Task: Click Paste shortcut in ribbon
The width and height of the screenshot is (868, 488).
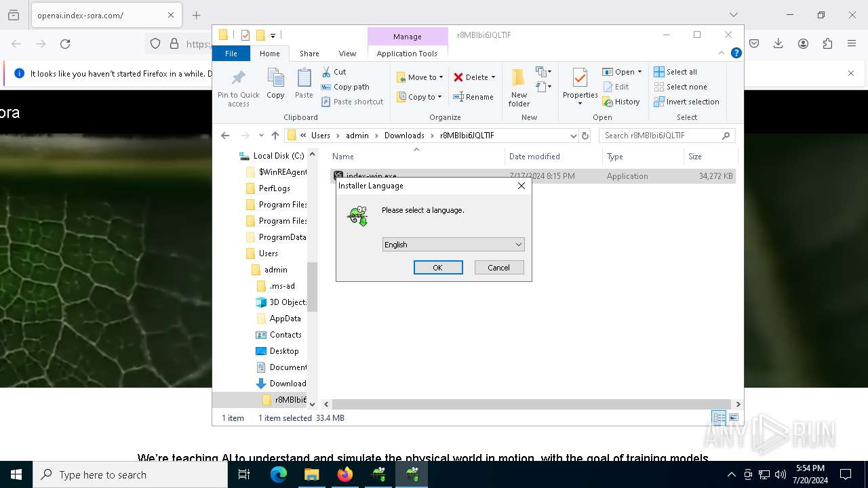Action: [352, 102]
